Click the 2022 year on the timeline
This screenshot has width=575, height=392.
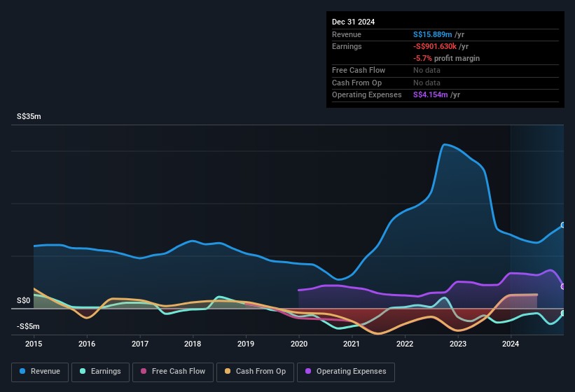(405, 344)
